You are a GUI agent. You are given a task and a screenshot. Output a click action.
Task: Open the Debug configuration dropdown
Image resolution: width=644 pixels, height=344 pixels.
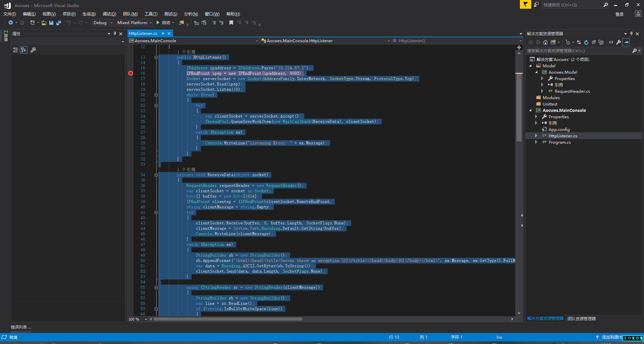tap(103, 23)
